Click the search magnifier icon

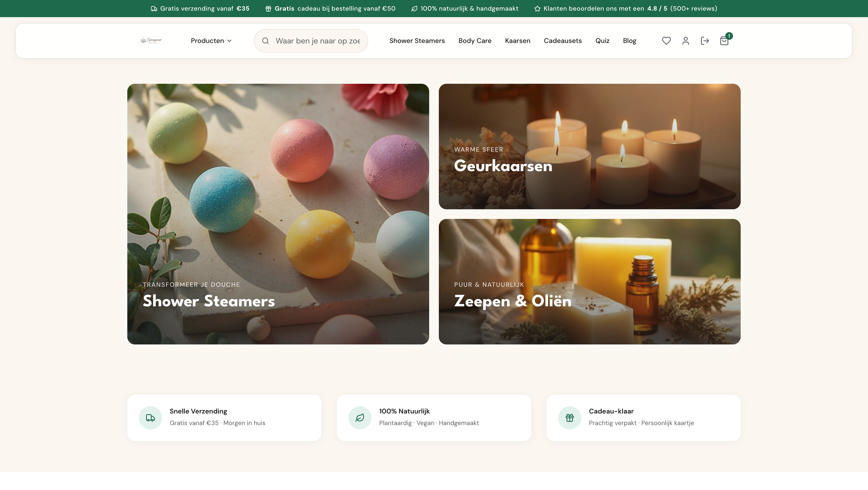[x=265, y=41]
